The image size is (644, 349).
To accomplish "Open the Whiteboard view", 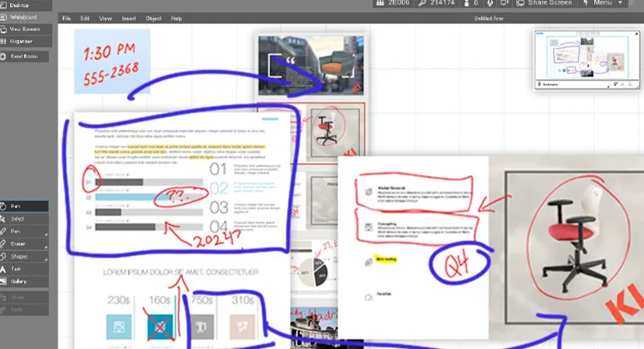I will click(x=24, y=16).
